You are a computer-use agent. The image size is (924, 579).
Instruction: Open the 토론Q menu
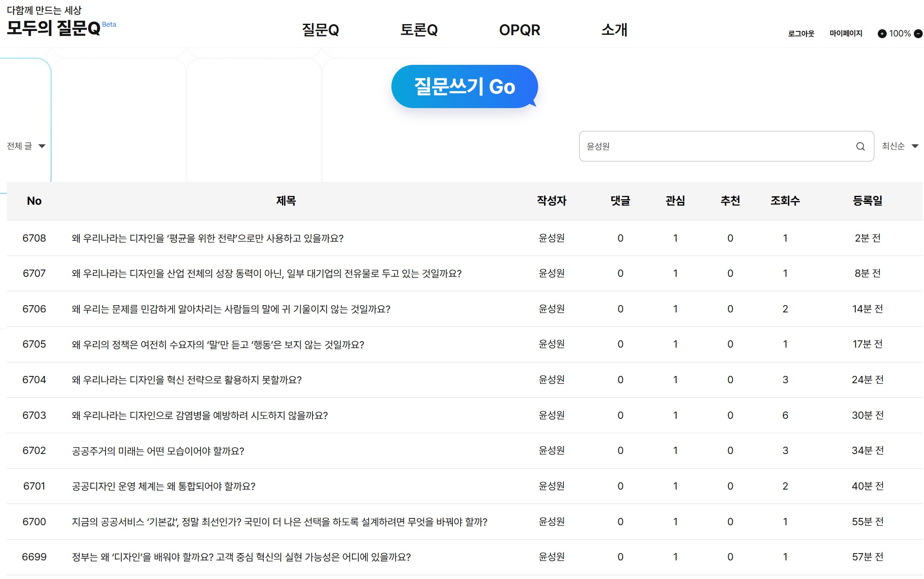click(419, 30)
